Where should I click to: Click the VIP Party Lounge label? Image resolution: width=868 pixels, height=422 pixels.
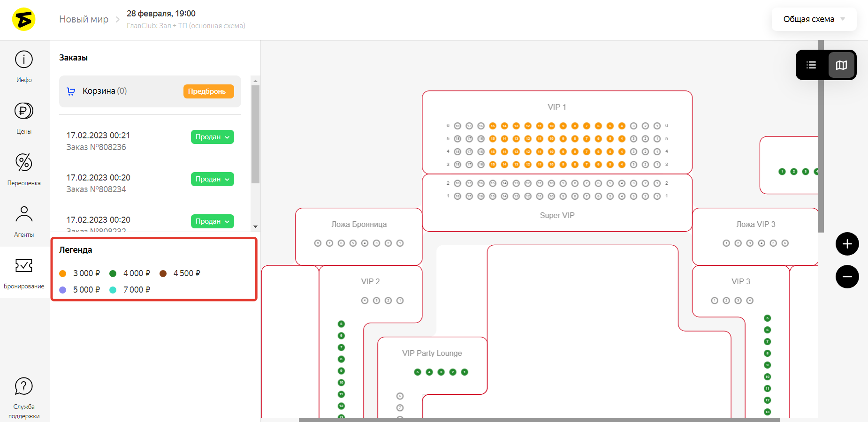point(432,353)
